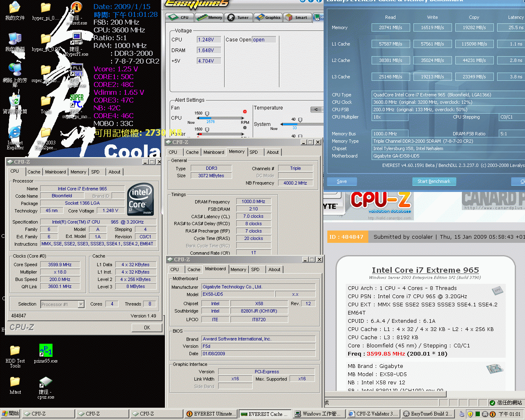Select the EasyTune6 Smart tab icon
The width and height of the screenshot is (525, 420).
[297, 17]
